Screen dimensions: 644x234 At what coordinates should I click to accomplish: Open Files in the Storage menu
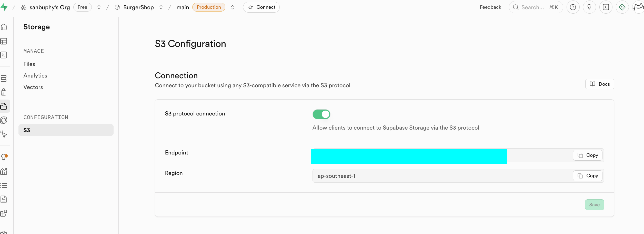[x=29, y=64]
